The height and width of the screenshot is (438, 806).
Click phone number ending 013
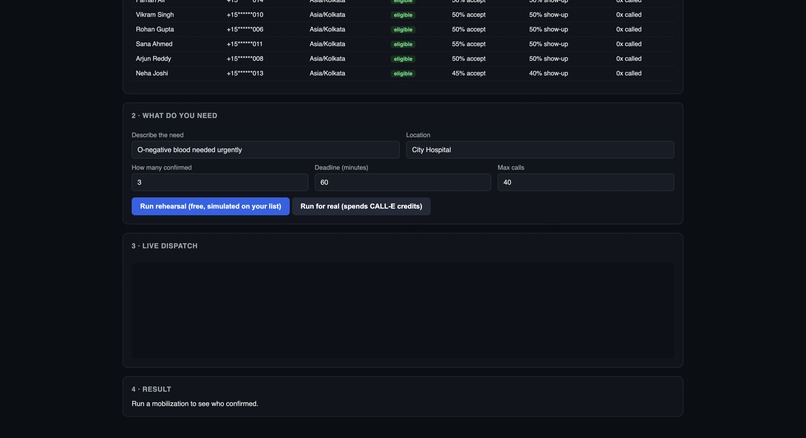coord(245,74)
